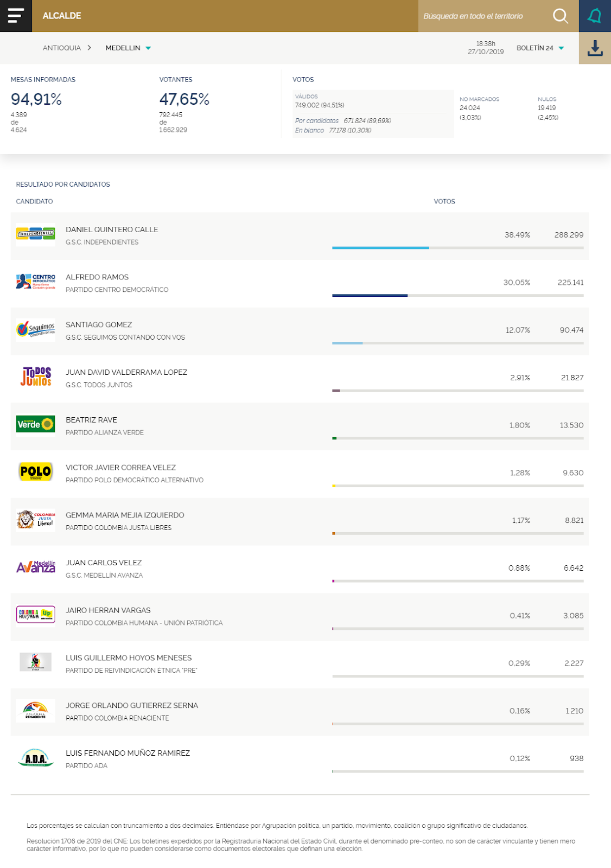This screenshot has width=611, height=868.
Task: Click the ALCALDE header title
Action: [x=62, y=16]
